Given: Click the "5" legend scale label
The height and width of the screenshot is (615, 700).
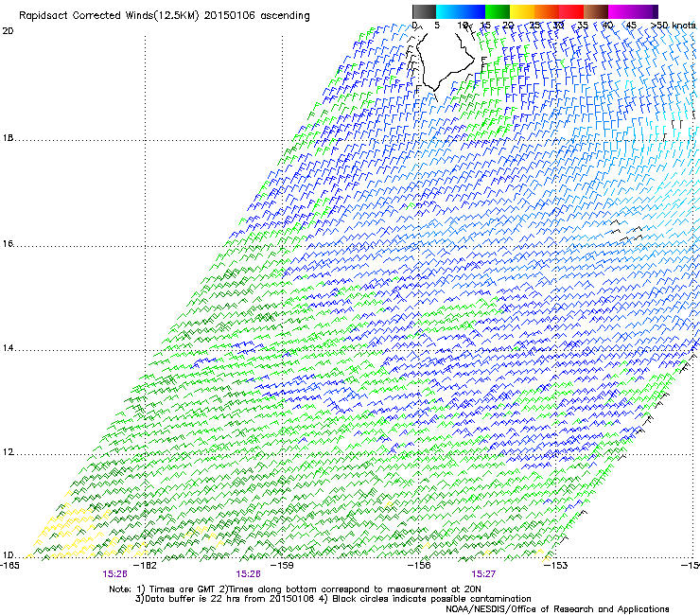Looking at the screenshot, I should 437,26.
